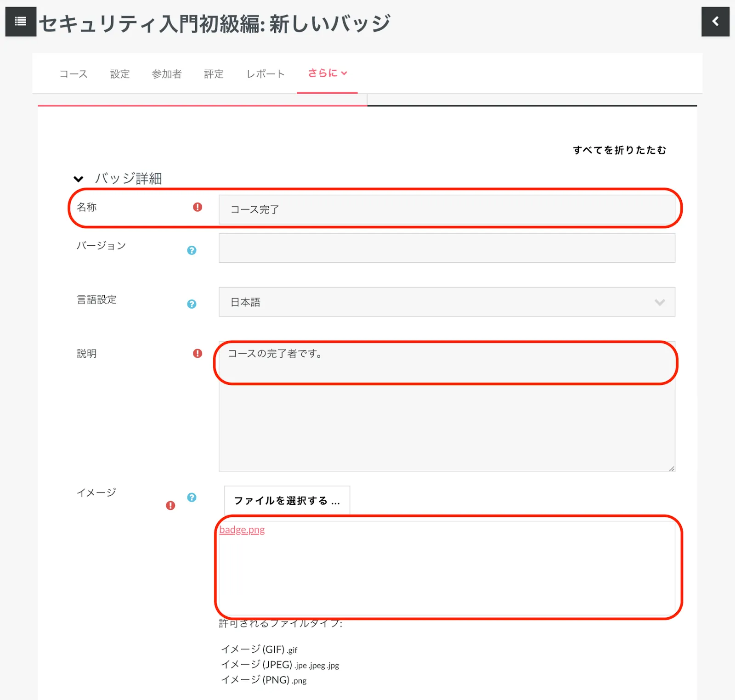Open the 参加者 tab
735x700 pixels.
pyautogui.click(x=167, y=74)
